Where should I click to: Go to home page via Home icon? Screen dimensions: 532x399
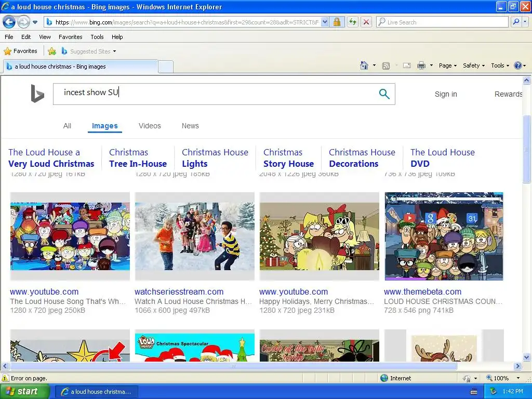[x=364, y=65]
